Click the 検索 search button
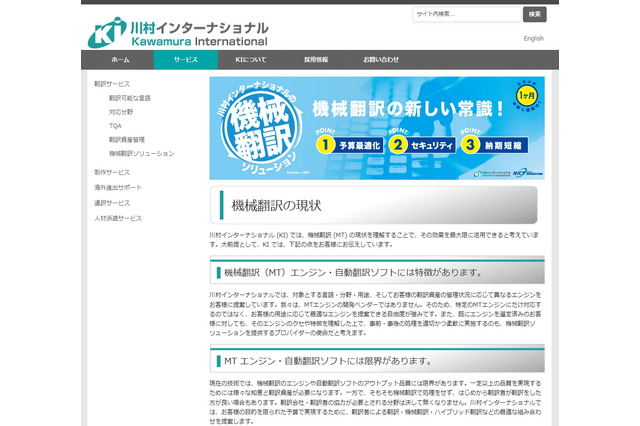 [x=535, y=14]
